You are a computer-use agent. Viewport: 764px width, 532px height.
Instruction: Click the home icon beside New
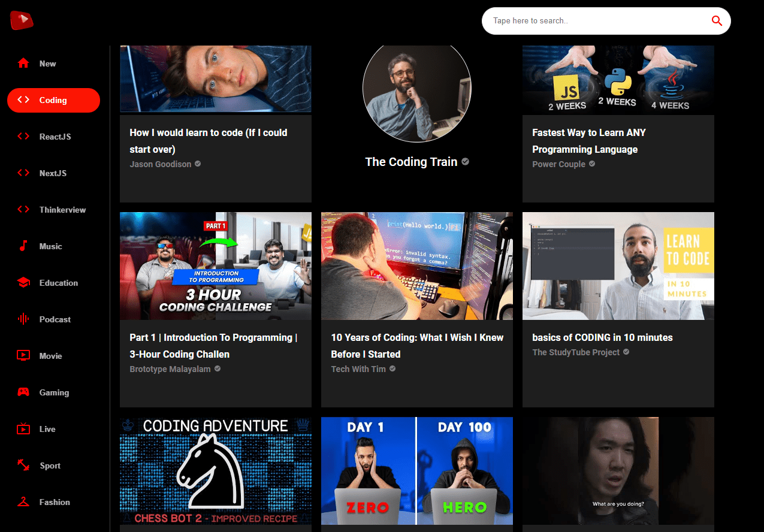23,64
